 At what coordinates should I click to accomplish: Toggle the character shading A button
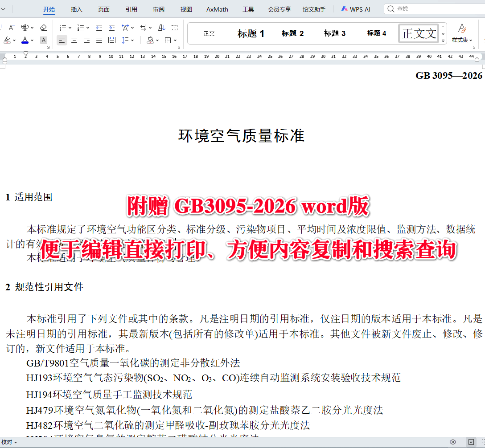coord(43,40)
